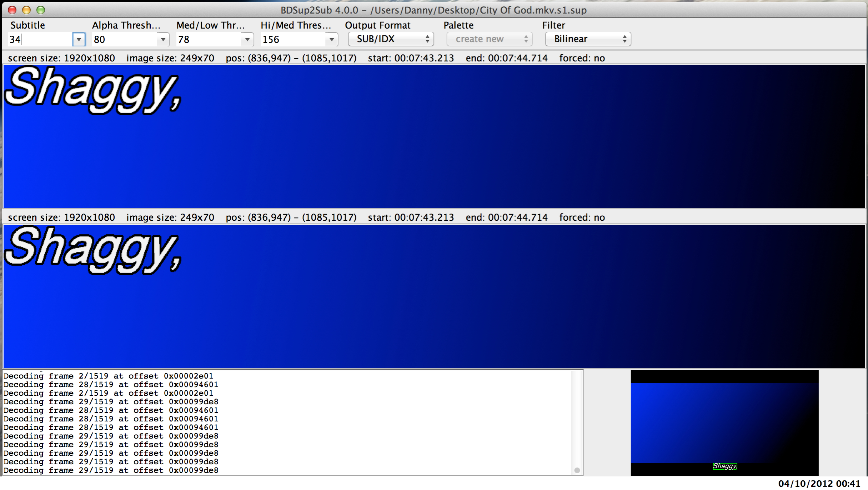
Task: Click last log line 'frame 29/1519 at offset 0x00099de8'
Action: pyautogui.click(x=111, y=470)
